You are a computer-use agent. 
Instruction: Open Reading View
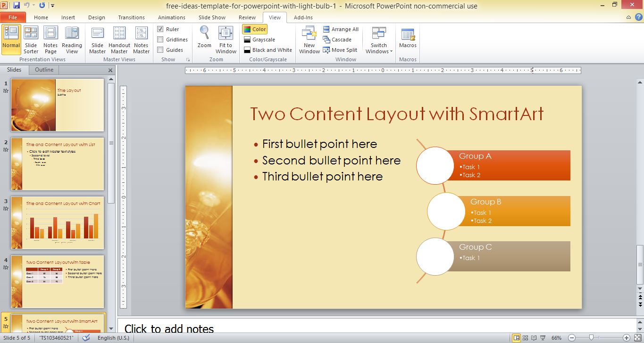(x=72, y=40)
